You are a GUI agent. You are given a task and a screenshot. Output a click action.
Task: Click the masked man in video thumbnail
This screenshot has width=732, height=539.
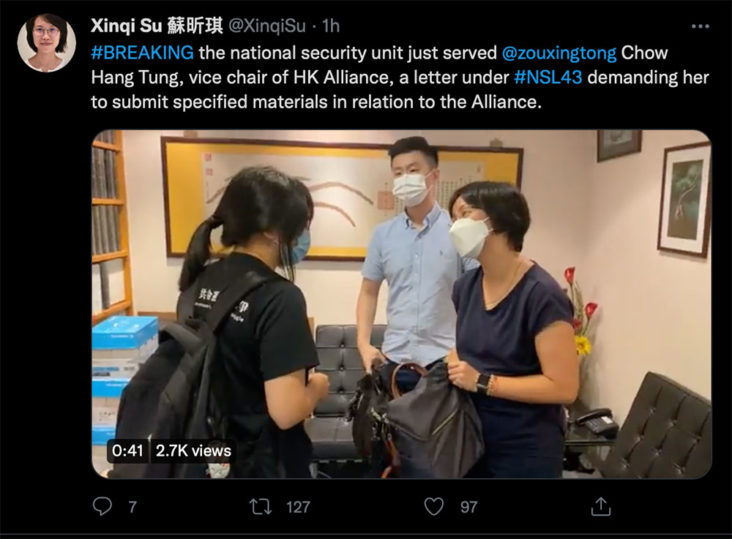(411, 261)
